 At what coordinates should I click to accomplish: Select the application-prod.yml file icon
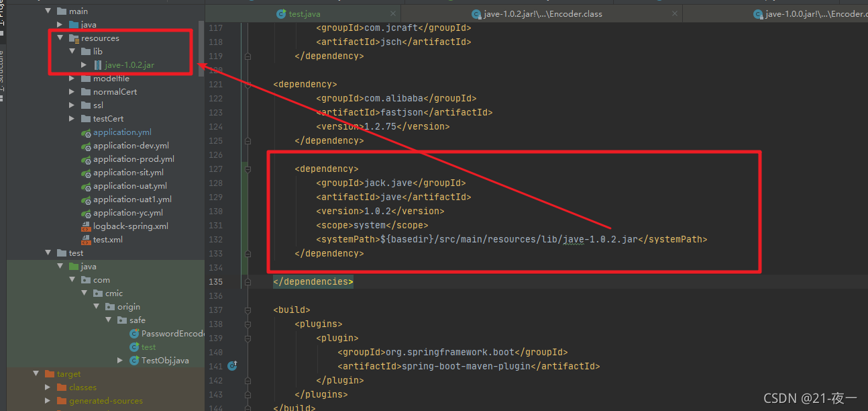[86, 159]
